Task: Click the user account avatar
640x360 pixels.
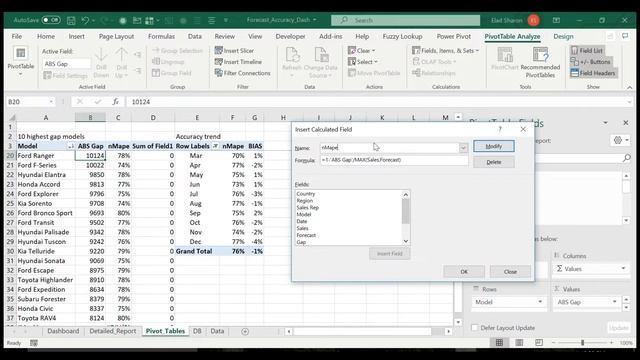Action: [x=533, y=20]
